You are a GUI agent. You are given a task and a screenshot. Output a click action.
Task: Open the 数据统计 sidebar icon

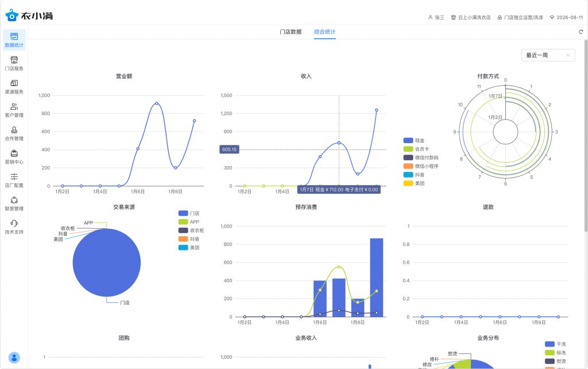[x=14, y=37]
